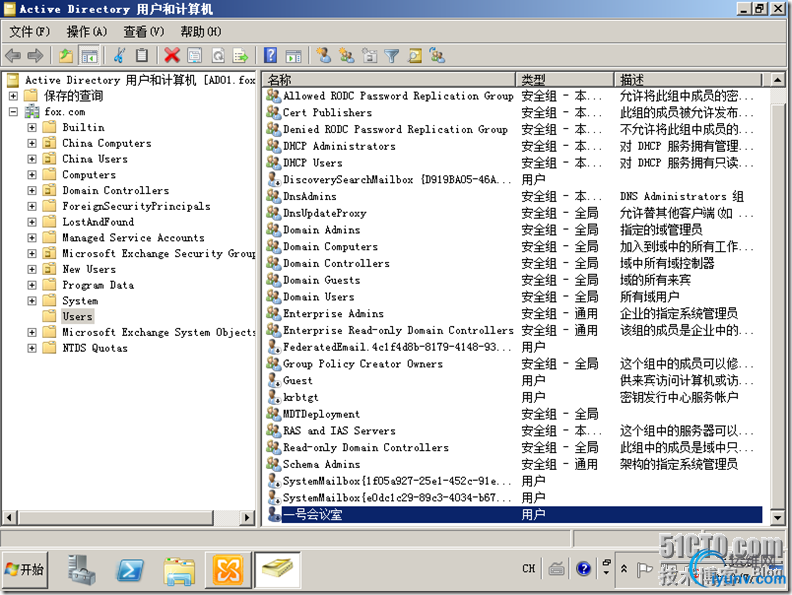This screenshot has height=595, width=792.
Task: Select the Users container in tree
Action: coord(77,317)
